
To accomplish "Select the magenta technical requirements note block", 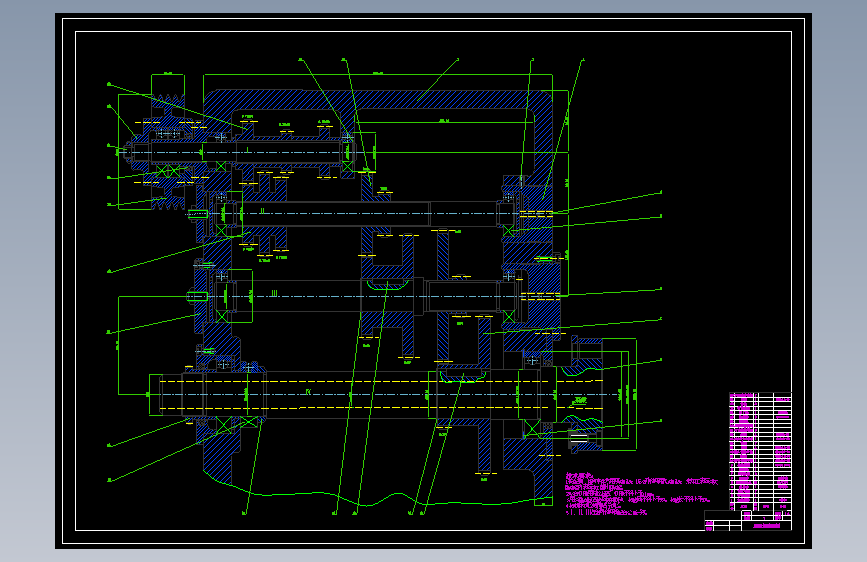I will pyautogui.click(x=641, y=494).
